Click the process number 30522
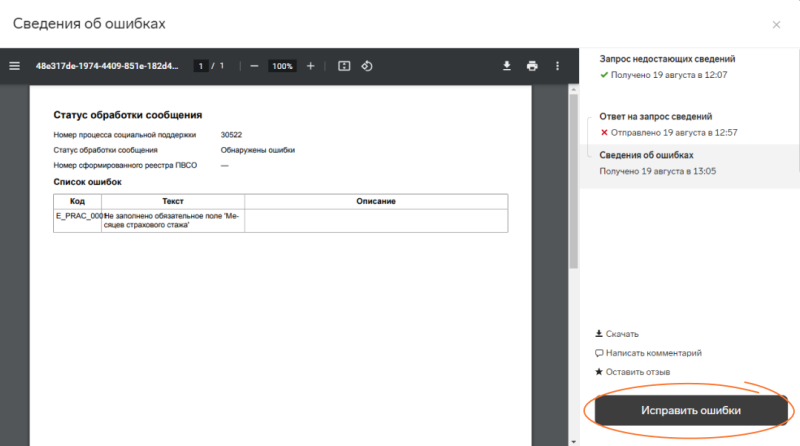The width and height of the screenshot is (800, 446). click(231, 135)
